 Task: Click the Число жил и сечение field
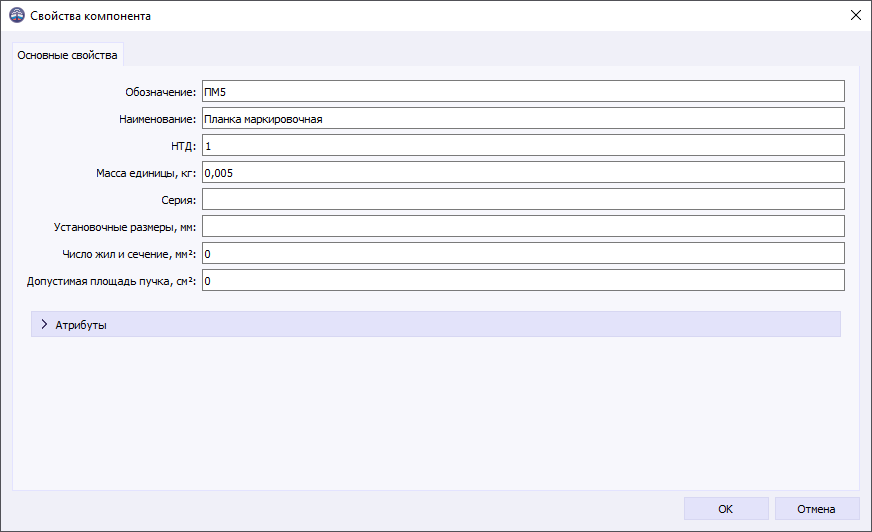[523, 253]
